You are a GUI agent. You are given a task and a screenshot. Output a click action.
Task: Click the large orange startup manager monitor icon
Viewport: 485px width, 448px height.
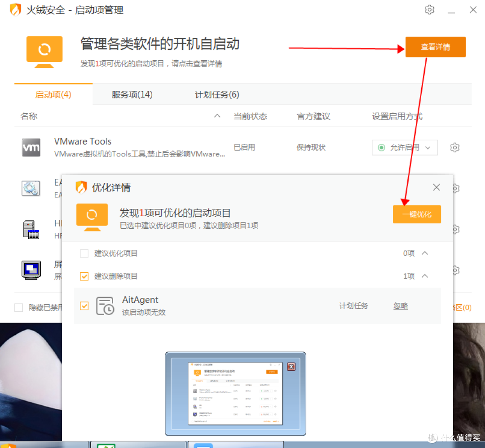[x=44, y=52]
